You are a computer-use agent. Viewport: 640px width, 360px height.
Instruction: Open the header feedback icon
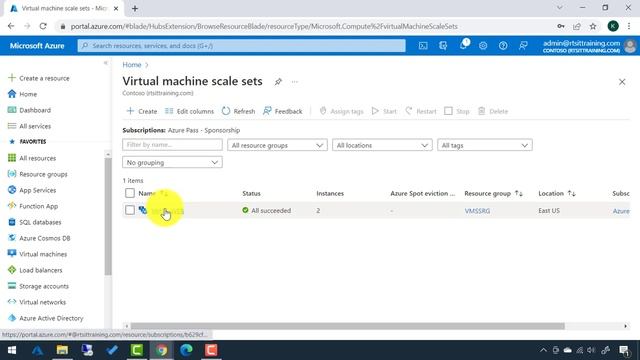523,46
